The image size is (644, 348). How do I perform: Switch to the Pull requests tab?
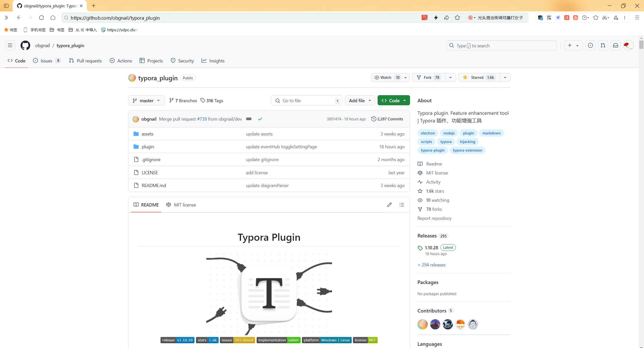[86, 61]
